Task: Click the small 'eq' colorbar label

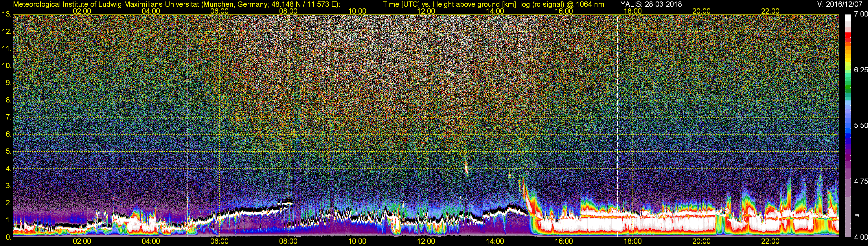Action: click(x=857, y=215)
